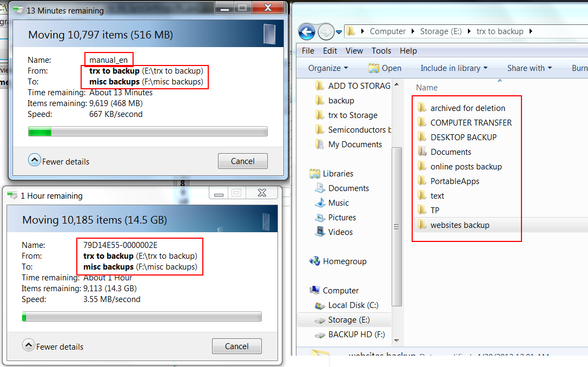The image size is (588, 367).
Task: Click title bar icon of 13 Minutes remaining dialog
Action: pos(18,10)
